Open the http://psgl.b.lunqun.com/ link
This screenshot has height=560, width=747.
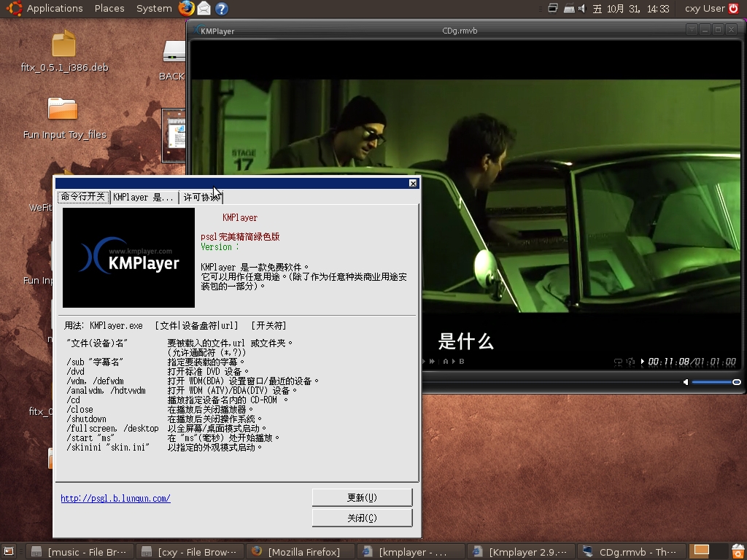(x=115, y=498)
